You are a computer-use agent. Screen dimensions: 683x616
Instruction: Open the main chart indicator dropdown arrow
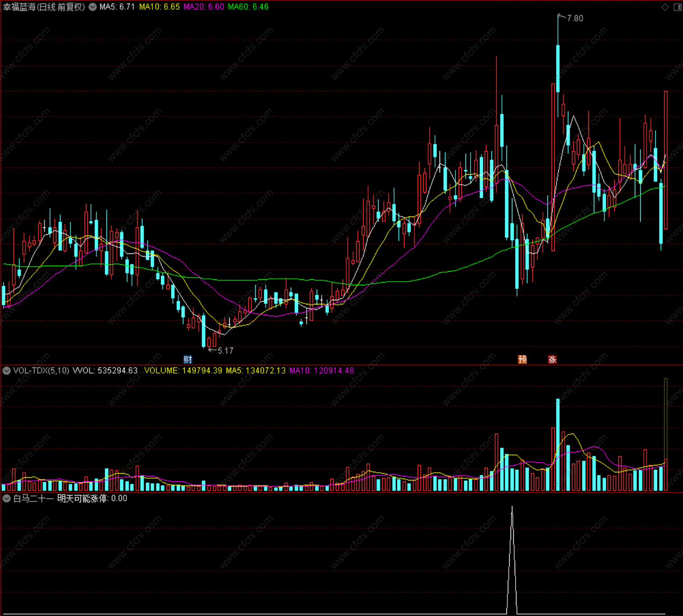92,7
